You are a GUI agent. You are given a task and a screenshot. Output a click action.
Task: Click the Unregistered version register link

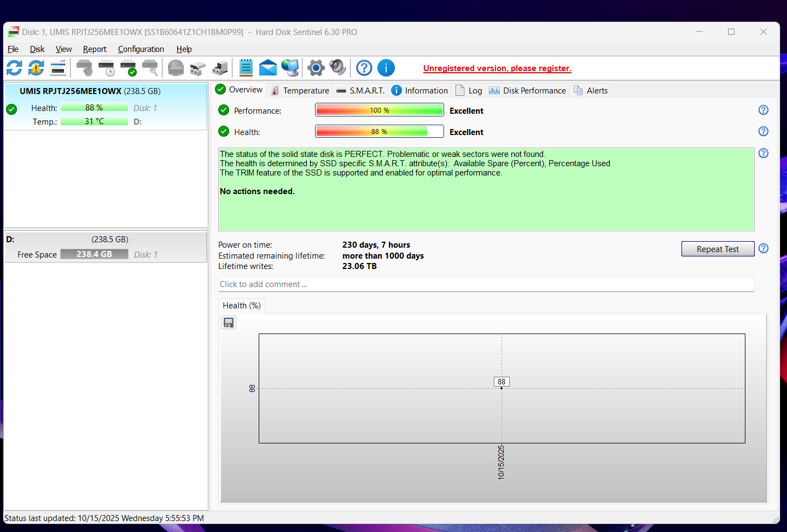pyautogui.click(x=497, y=68)
